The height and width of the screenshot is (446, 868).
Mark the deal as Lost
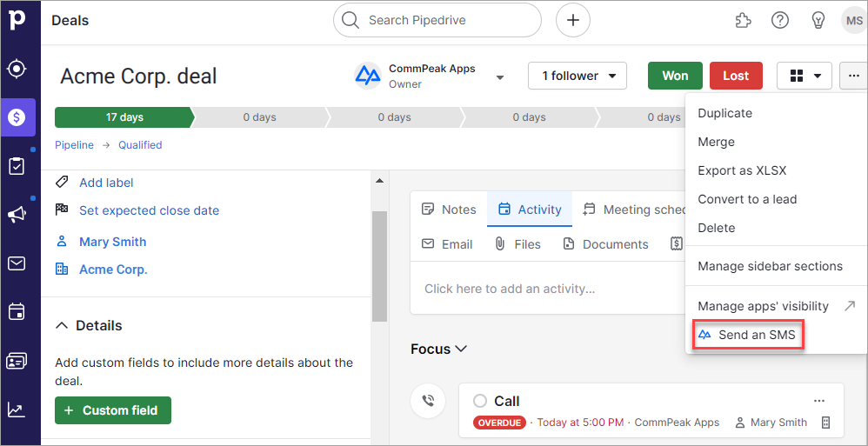point(736,76)
